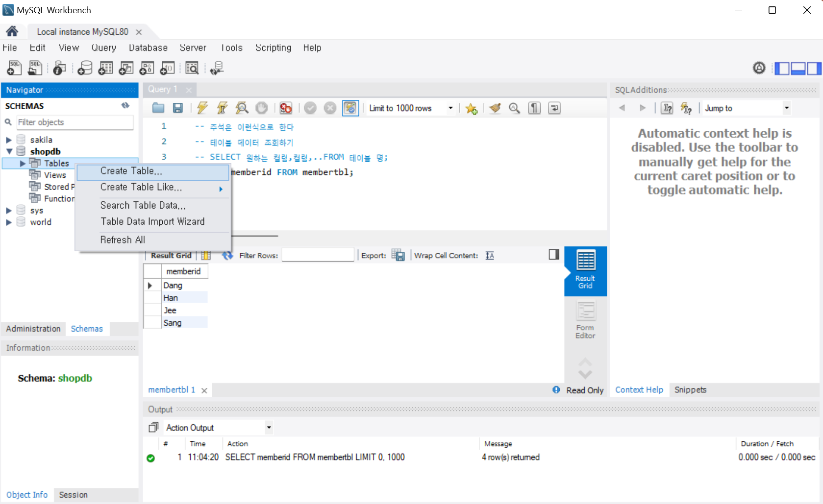This screenshot has height=504, width=823.
Task: Execute the query with lightning bolt
Action: coord(202,108)
